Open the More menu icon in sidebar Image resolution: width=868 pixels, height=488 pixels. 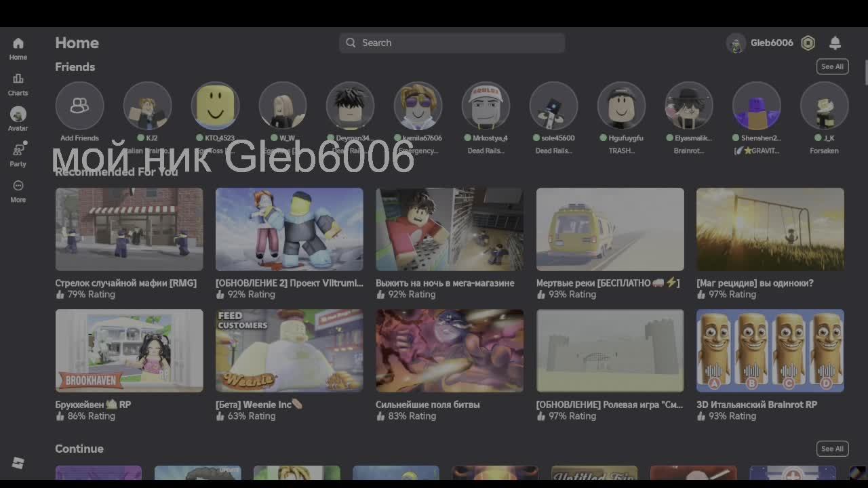[x=18, y=186]
